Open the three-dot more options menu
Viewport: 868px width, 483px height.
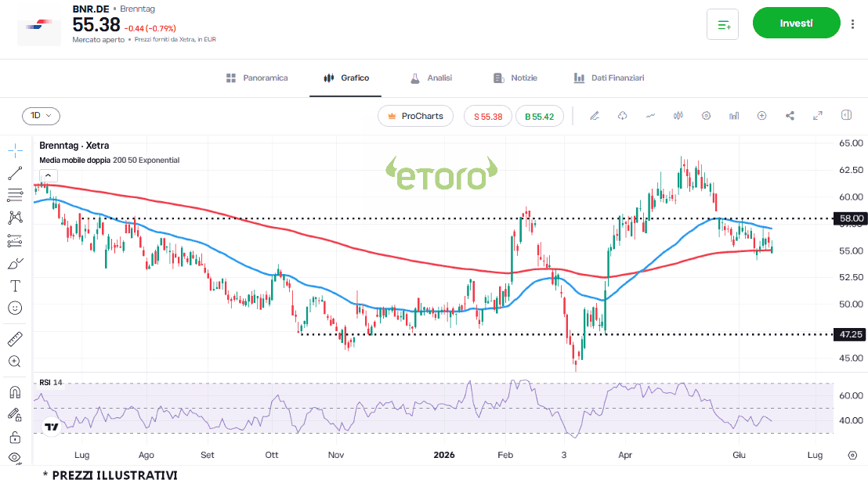coord(852,23)
